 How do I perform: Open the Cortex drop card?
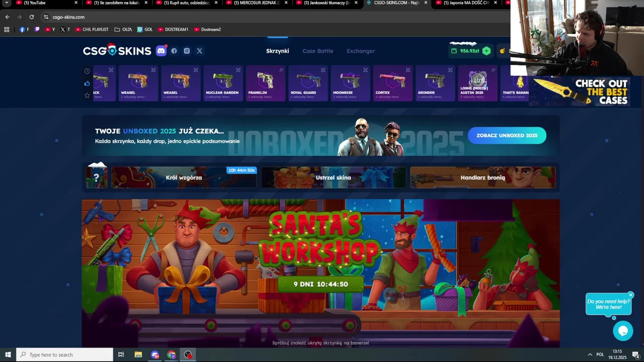393,83
